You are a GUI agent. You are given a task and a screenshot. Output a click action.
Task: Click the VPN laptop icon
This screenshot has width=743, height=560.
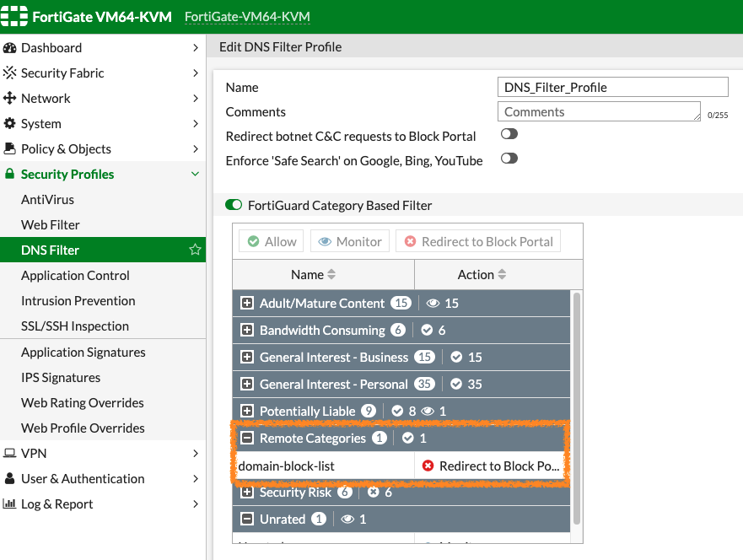click(9, 454)
